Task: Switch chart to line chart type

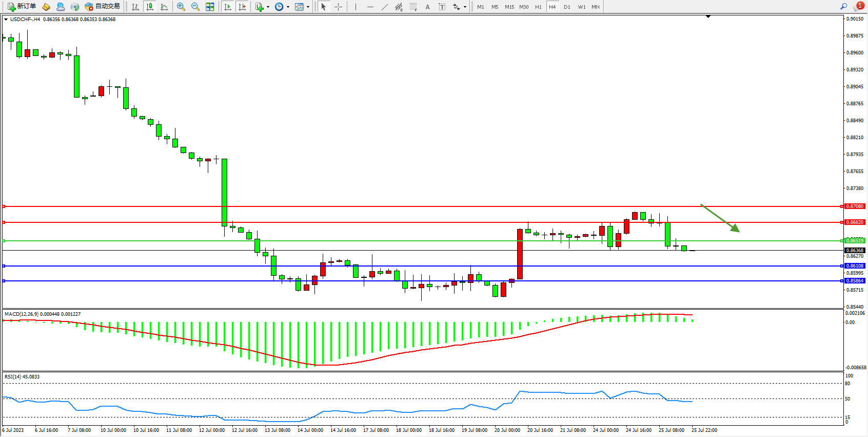Action: click(x=164, y=7)
